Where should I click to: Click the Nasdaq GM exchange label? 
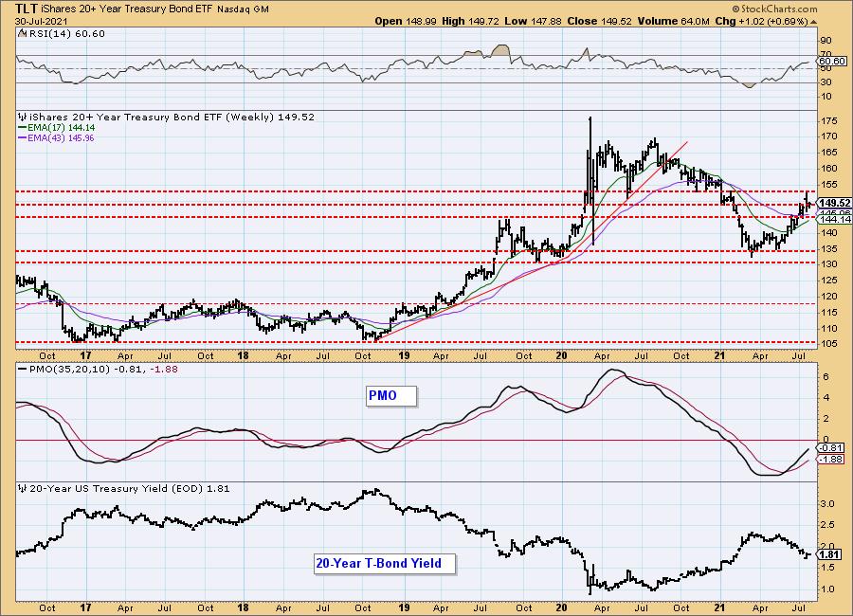coord(243,9)
